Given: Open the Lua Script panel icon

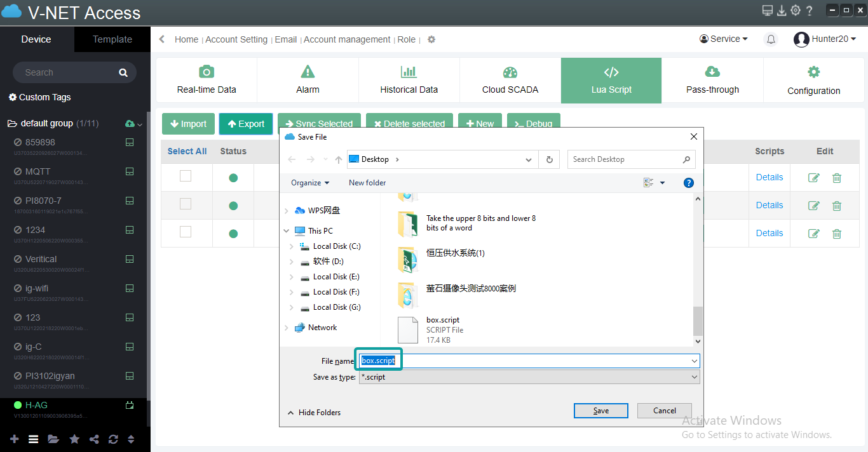Looking at the screenshot, I should click(x=611, y=71).
